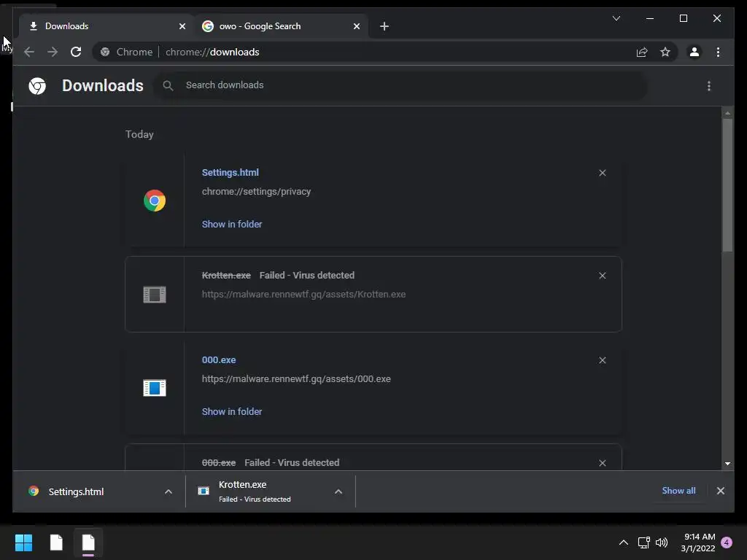The image size is (747, 560).
Task: Close the owo - Google Search tab
Action: coord(356,26)
